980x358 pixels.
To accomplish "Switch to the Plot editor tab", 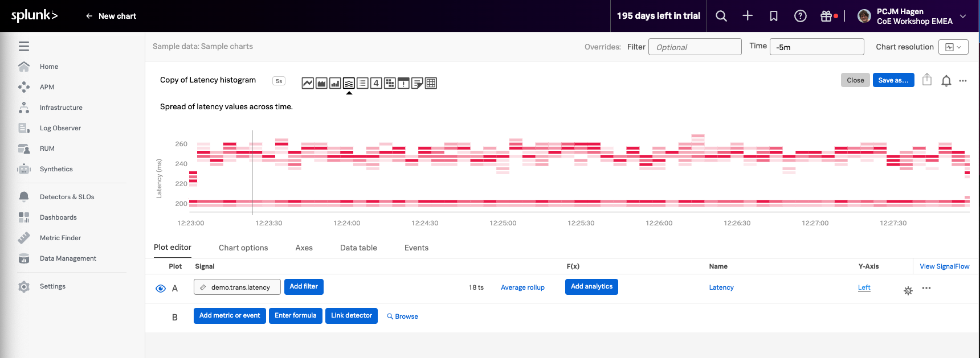I will (173, 247).
